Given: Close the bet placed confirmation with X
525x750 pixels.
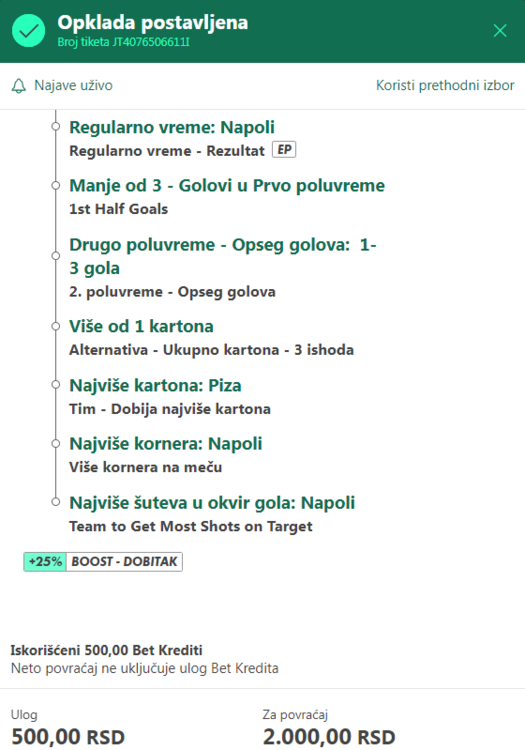Looking at the screenshot, I should click(500, 31).
